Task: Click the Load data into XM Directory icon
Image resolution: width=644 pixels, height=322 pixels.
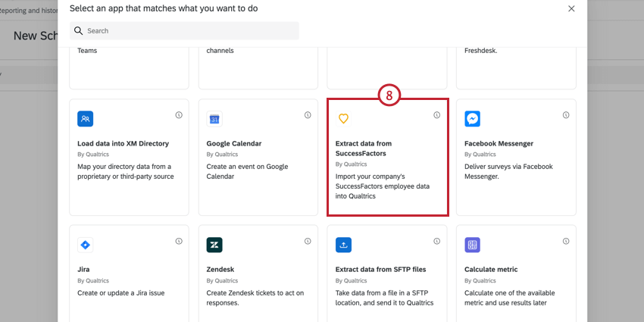Action: pyautogui.click(x=86, y=119)
